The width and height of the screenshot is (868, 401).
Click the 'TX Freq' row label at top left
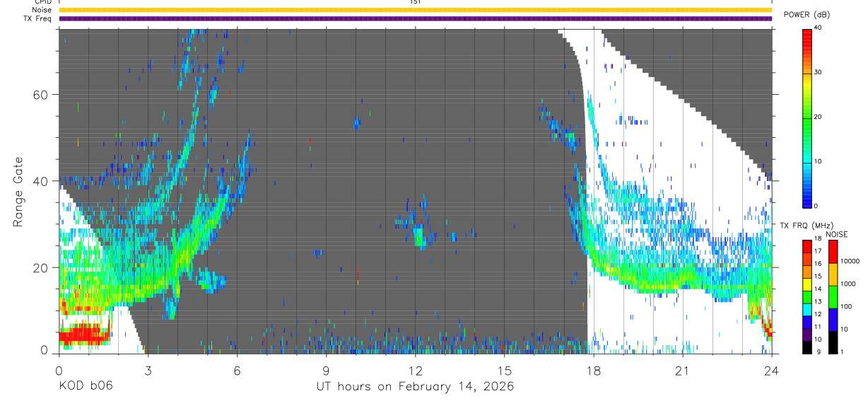pyautogui.click(x=37, y=18)
